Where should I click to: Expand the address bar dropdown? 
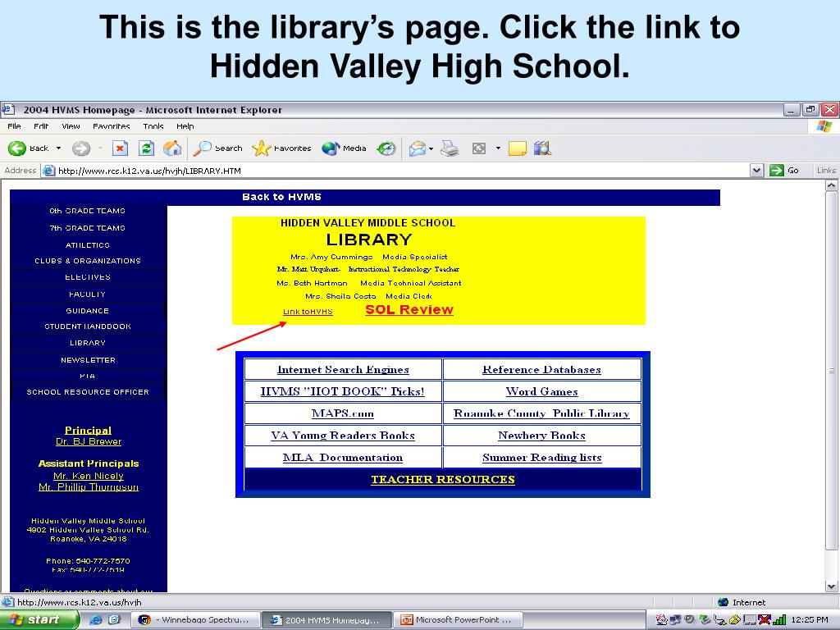(756, 171)
